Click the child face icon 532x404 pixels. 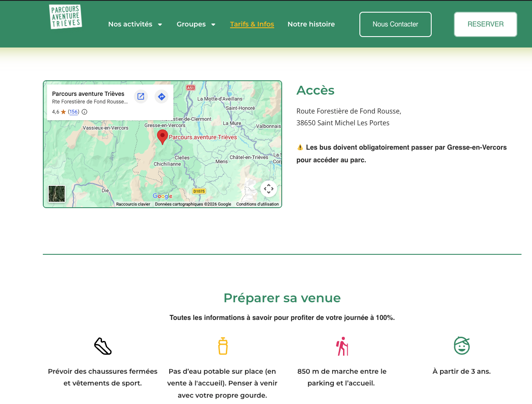pyautogui.click(x=462, y=346)
